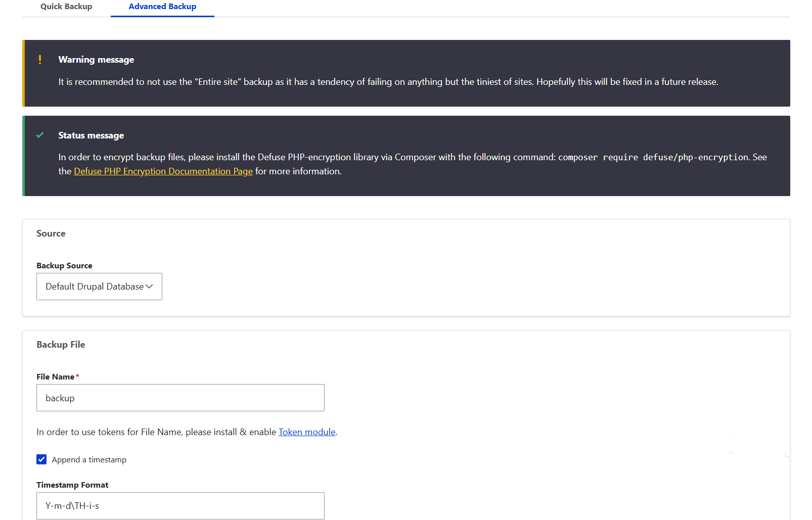The width and height of the screenshot is (812, 520).
Task: Click the Status message banner heading
Action: pos(91,135)
